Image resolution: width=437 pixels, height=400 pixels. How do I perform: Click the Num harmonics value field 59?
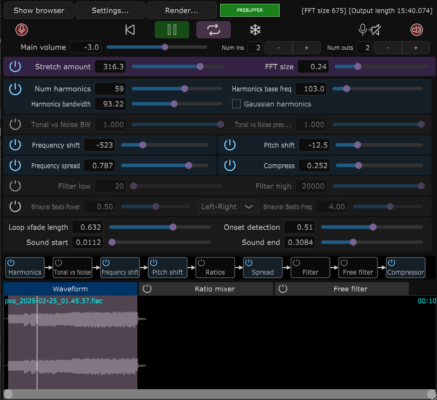(110, 89)
